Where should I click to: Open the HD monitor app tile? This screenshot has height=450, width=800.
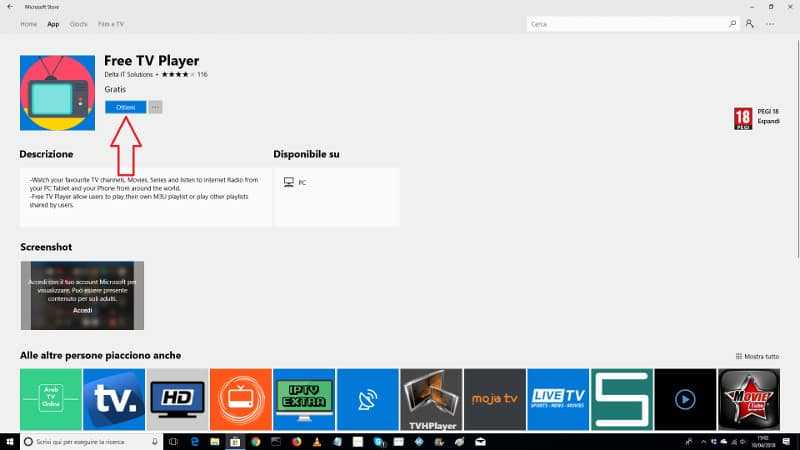(x=178, y=399)
